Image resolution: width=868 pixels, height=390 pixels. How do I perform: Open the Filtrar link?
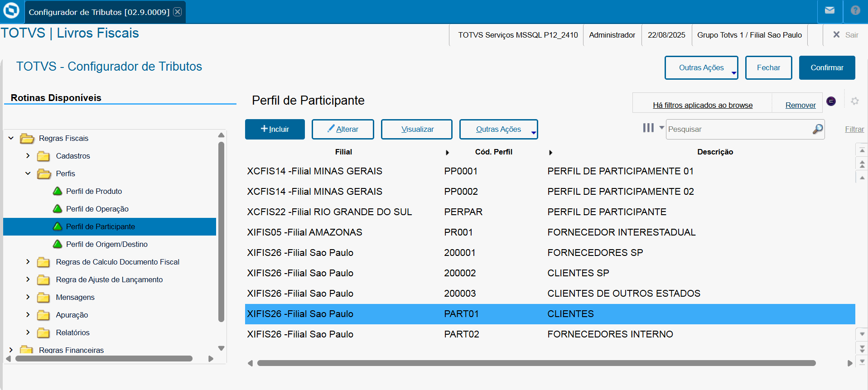[854, 129]
